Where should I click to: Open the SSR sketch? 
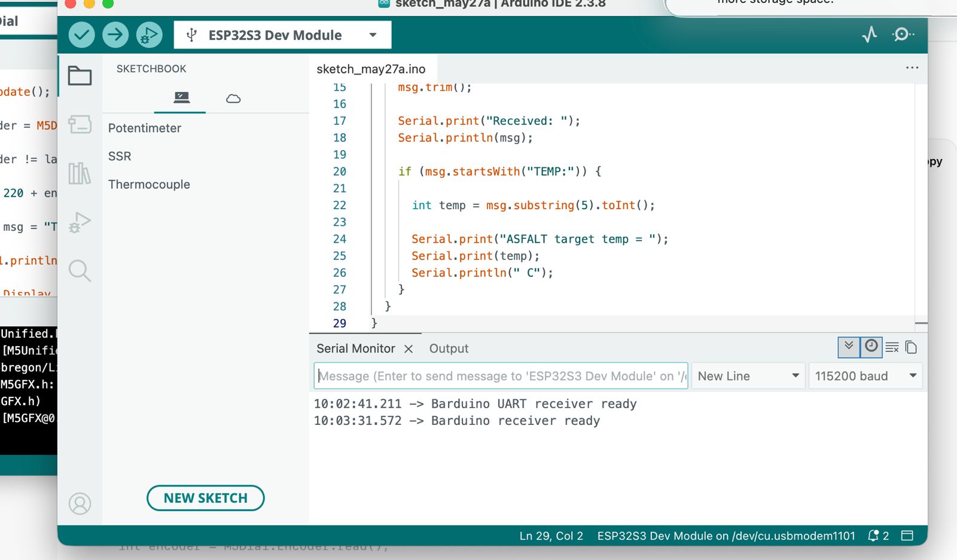[x=120, y=156]
